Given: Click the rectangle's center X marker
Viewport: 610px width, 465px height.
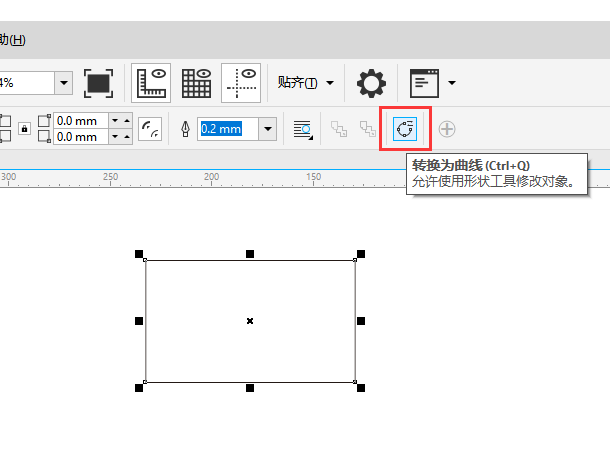Looking at the screenshot, I should coord(250,321).
